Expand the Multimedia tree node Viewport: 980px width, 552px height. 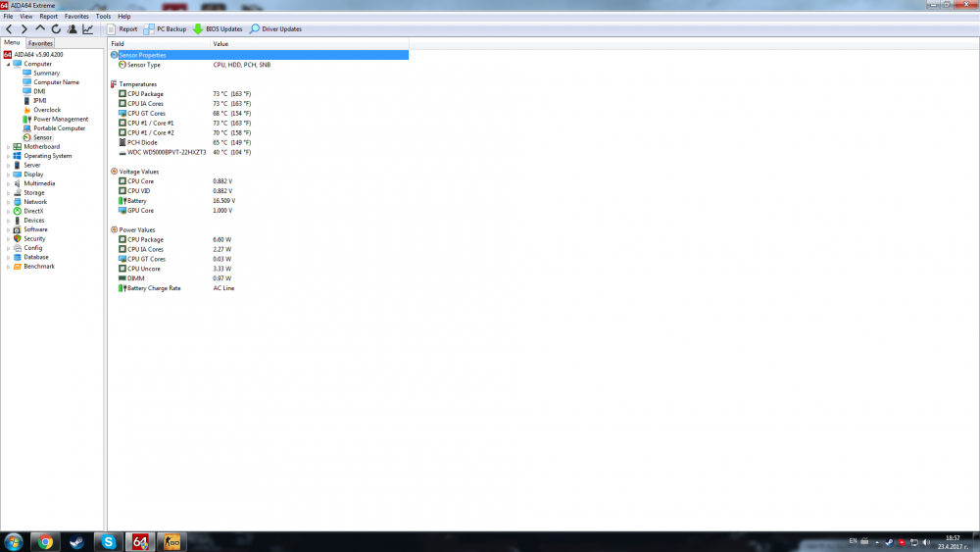tap(8, 183)
